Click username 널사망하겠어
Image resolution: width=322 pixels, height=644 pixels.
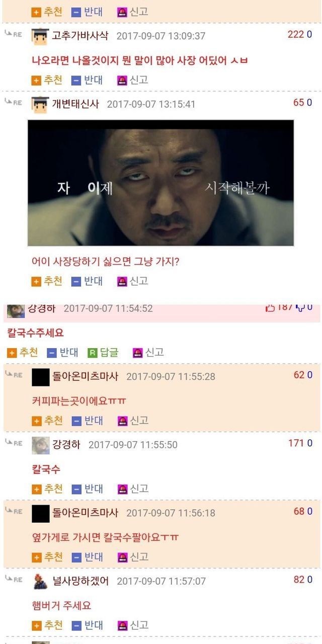pos(81,581)
